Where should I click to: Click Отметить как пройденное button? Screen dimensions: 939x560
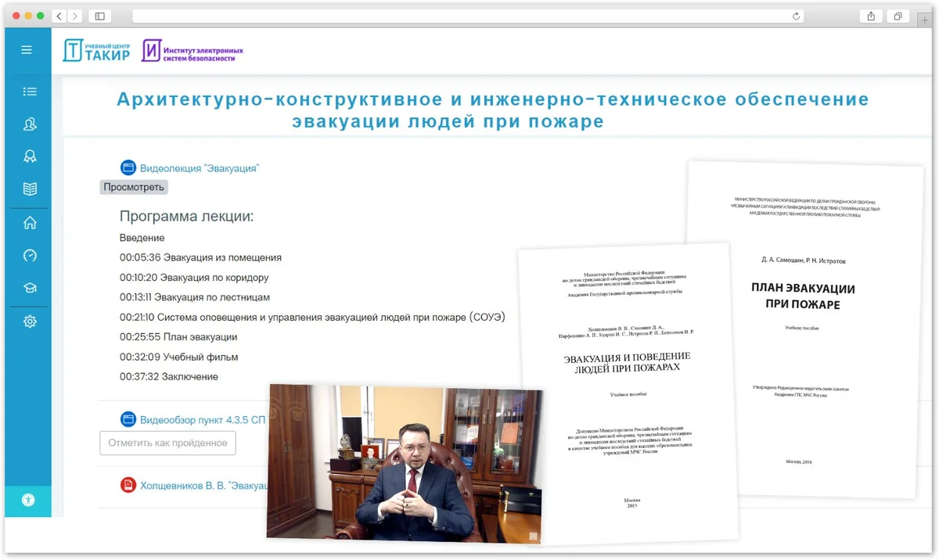pyautogui.click(x=167, y=443)
